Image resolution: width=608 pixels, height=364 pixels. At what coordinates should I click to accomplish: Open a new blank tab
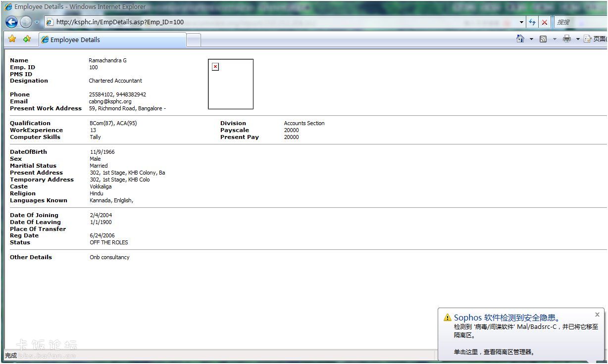194,40
